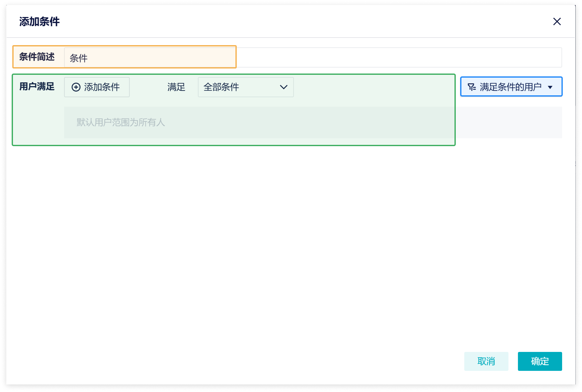Click the 添加条件 dialog title
Screen dimensions: 582x392
pyautogui.click(x=39, y=21)
